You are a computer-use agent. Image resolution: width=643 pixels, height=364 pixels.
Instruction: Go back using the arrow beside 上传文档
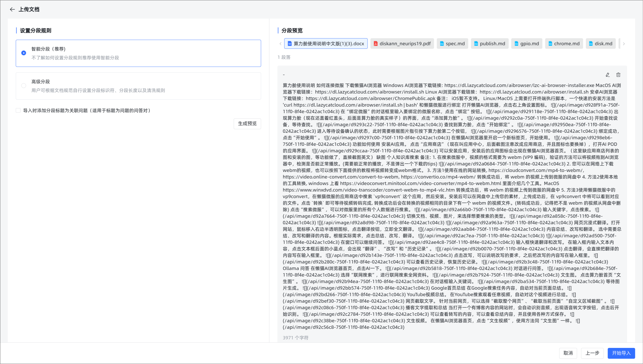pos(12,10)
